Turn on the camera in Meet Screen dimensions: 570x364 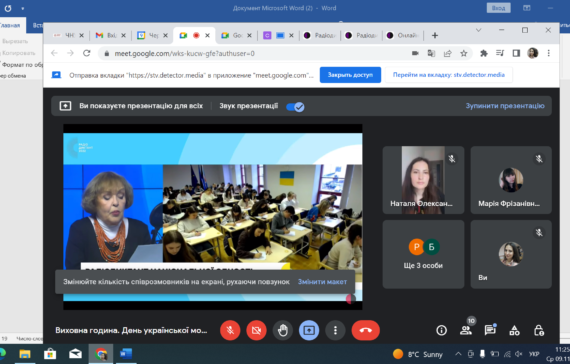(256, 330)
